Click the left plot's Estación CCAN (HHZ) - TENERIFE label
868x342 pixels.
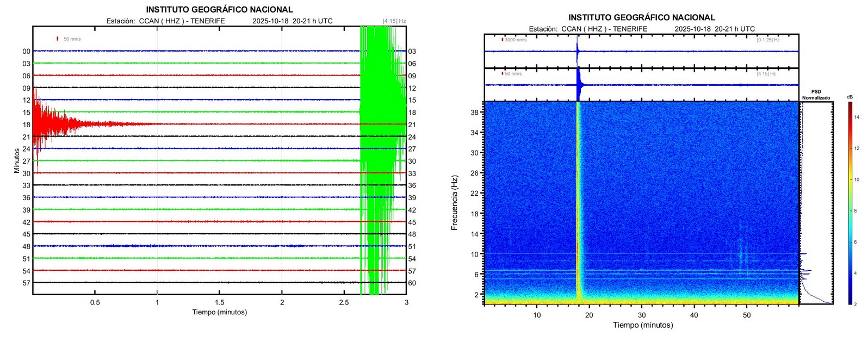[x=165, y=21]
